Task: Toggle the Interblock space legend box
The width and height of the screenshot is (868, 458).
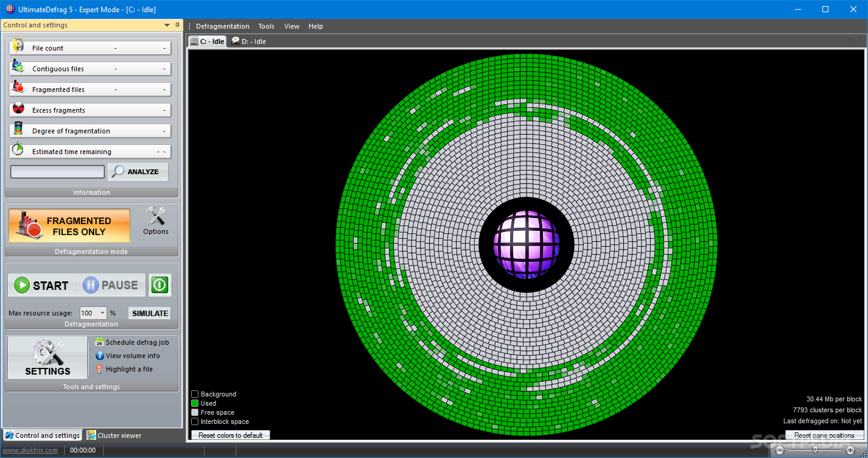Action: [195, 421]
